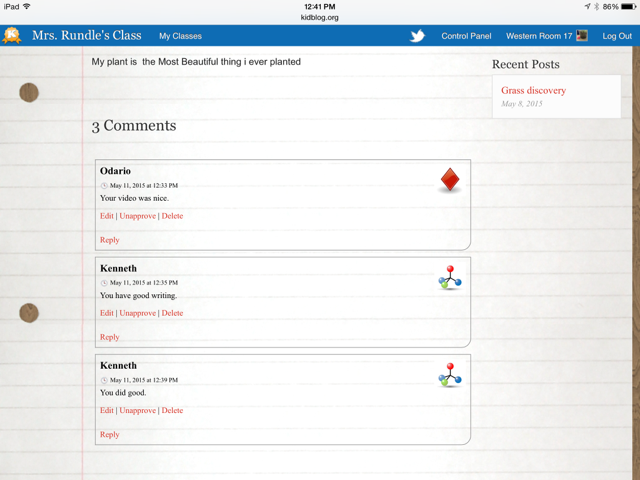This screenshot has width=640, height=480.
Task: Tap the iPad battery indicator
Action: click(627, 6)
